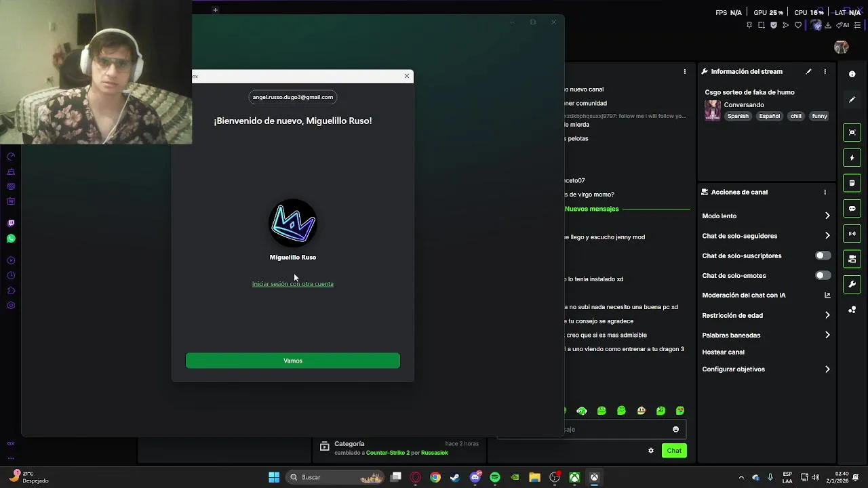This screenshot has width=868, height=488.
Task: Click the broadcast signal icon in right rail
Action: click(852, 234)
